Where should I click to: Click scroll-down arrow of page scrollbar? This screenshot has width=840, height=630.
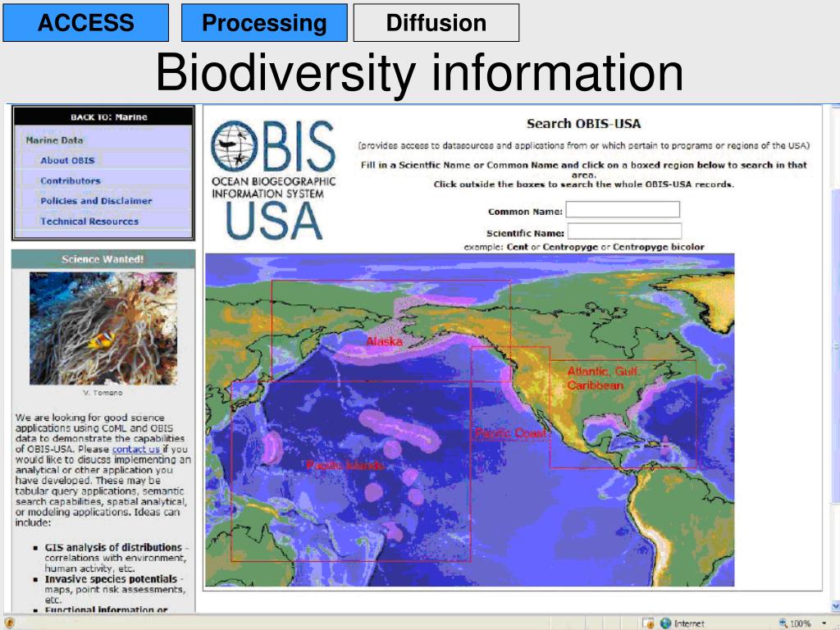point(835,607)
